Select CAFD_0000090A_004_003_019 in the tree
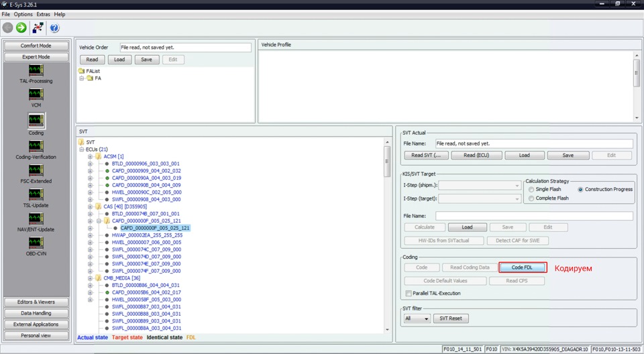Image resolution: width=644 pixels, height=354 pixels. click(146, 178)
